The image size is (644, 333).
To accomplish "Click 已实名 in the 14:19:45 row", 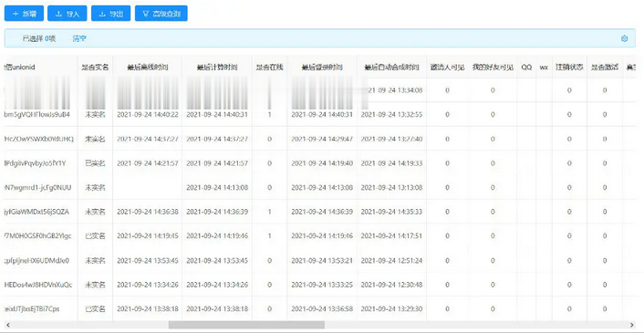I will tap(95, 236).
